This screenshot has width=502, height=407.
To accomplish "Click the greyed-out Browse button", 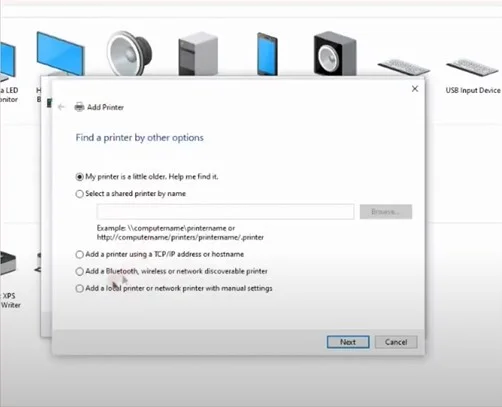I will (x=386, y=212).
